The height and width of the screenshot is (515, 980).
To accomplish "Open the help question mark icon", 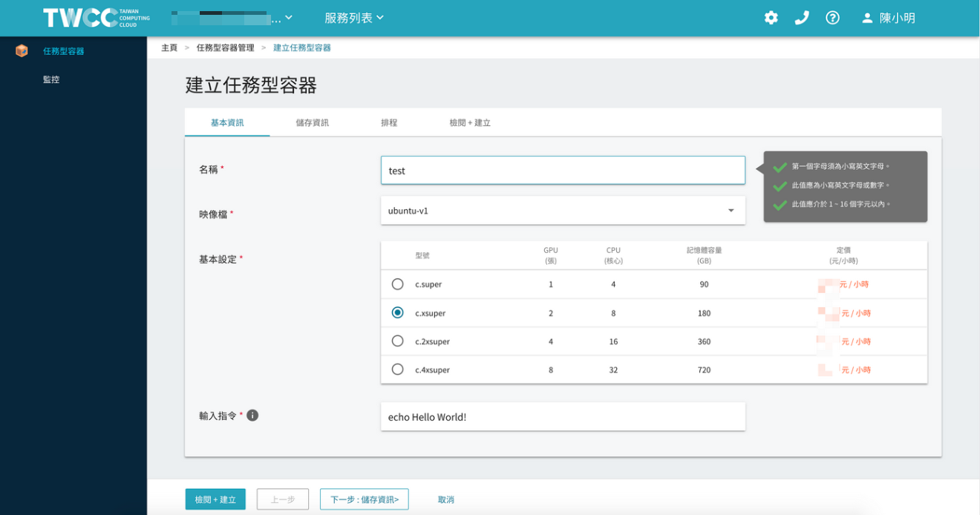I will [833, 18].
